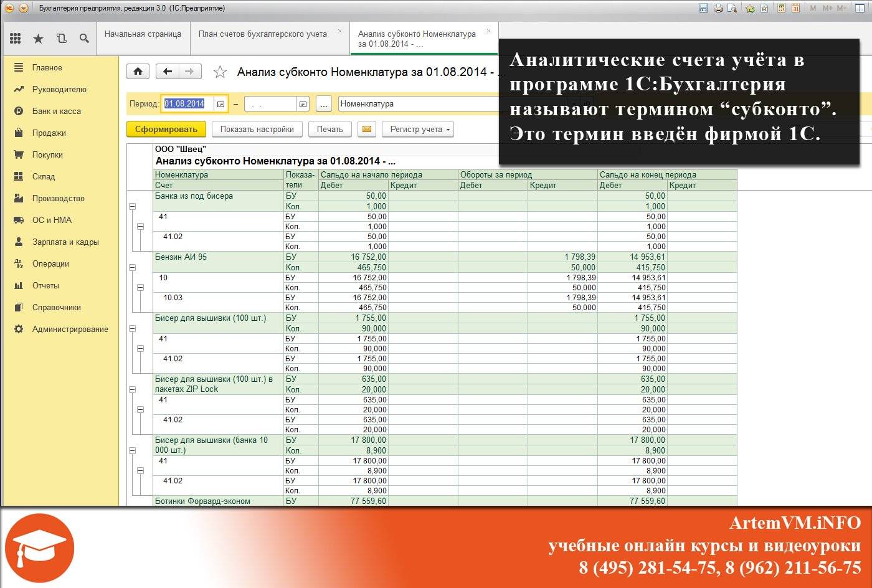Navigate back with the left arrow

(167, 72)
